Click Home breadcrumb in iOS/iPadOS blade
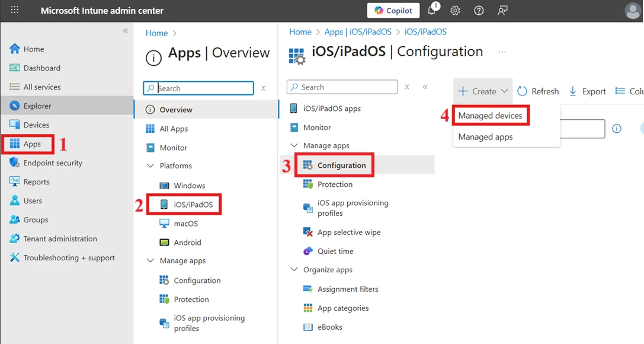Image resolution: width=644 pixels, height=344 pixels. coord(300,31)
